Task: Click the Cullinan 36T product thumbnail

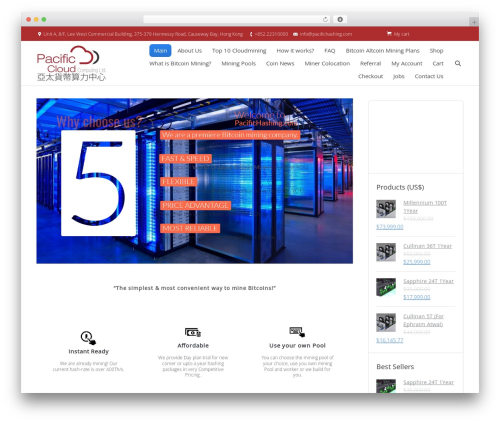Action: coord(386,252)
